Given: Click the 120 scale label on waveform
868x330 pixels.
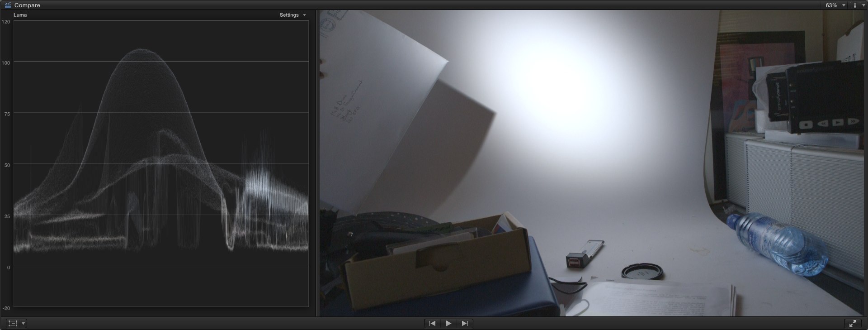Looking at the screenshot, I should point(6,22).
